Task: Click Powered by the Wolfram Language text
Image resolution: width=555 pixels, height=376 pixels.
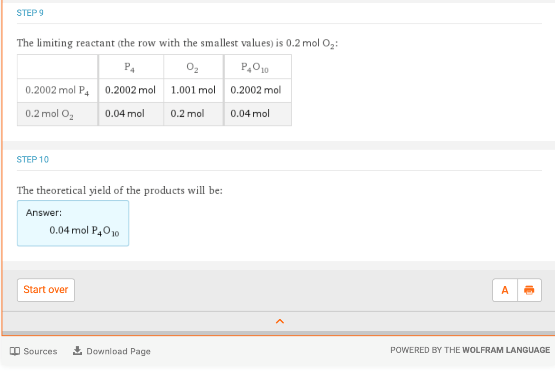Action: click(470, 350)
